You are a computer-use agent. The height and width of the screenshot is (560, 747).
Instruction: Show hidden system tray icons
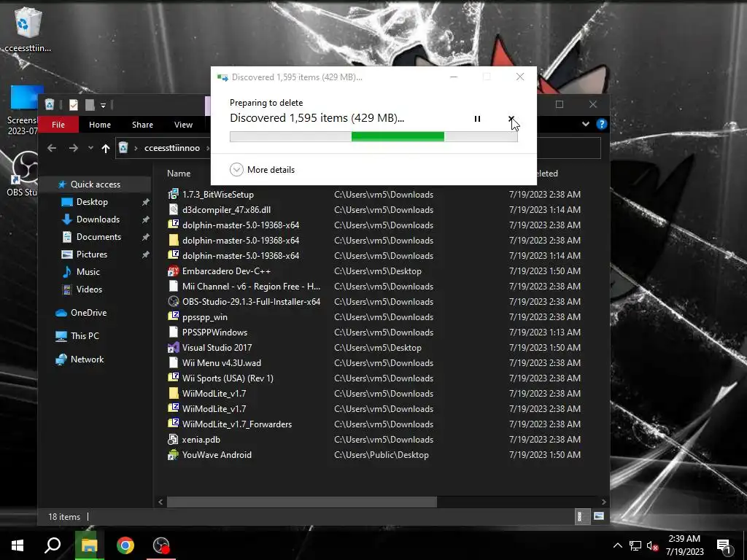tap(617, 545)
